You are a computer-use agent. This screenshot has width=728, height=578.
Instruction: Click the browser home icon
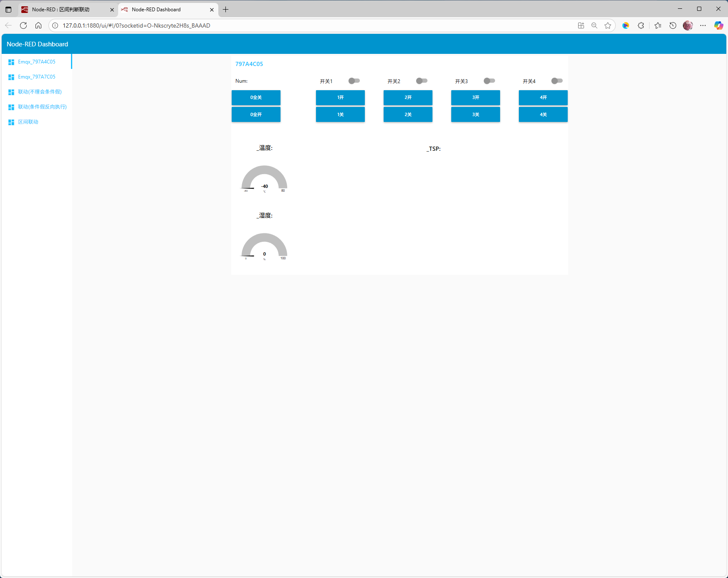(x=38, y=25)
